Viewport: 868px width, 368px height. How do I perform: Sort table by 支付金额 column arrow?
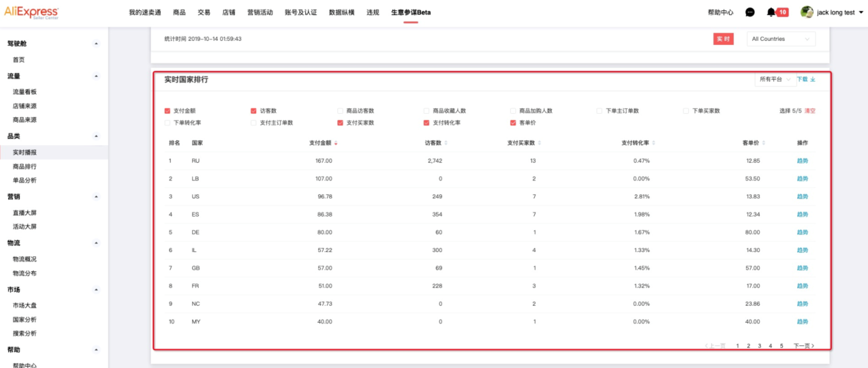click(x=336, y=143)
